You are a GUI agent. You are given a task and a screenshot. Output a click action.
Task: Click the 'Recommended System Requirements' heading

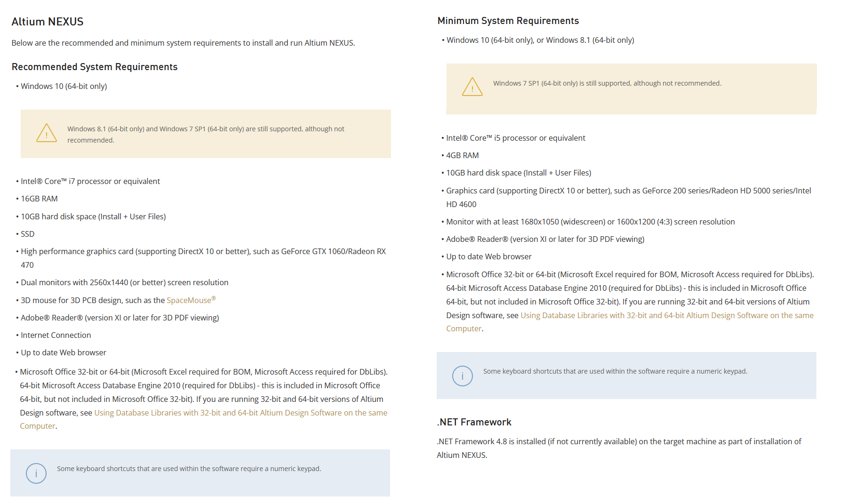(x=95, y=67)
